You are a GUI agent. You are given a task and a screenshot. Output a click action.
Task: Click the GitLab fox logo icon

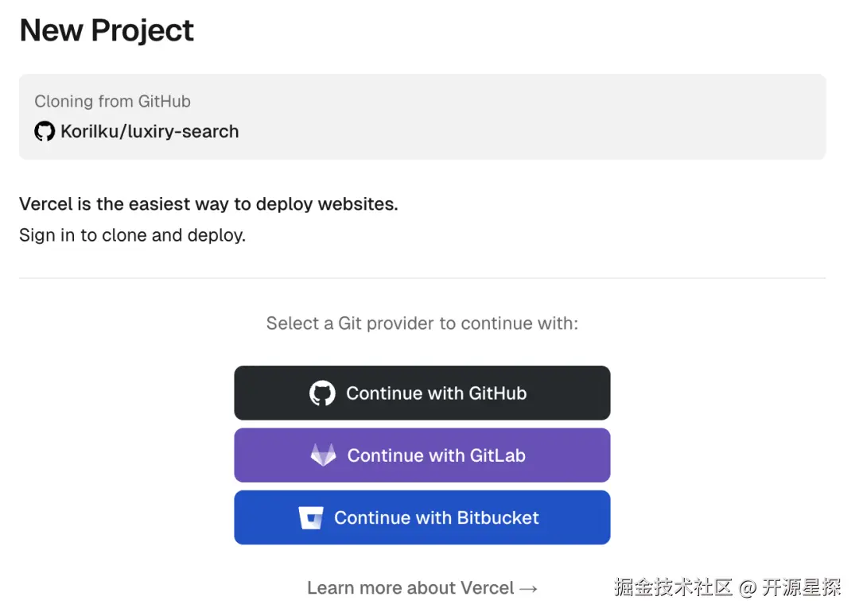(323, 455)
